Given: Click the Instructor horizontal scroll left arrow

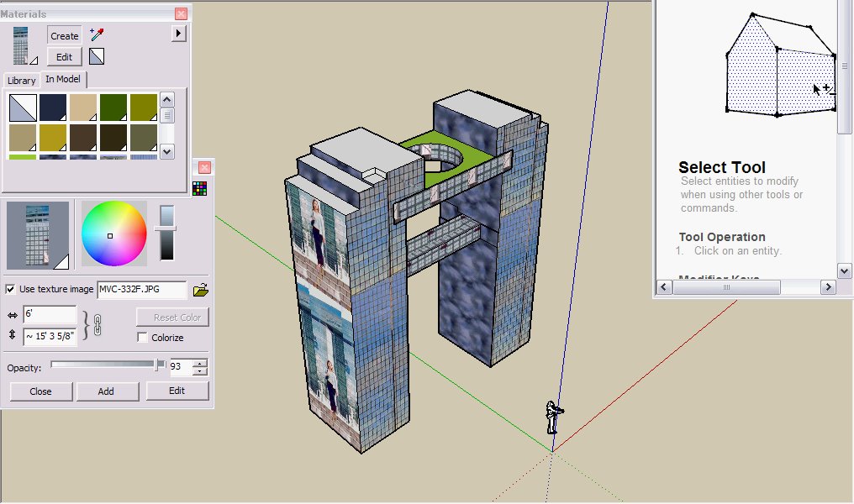Looking at the screenshot, I should pos(665,286).
